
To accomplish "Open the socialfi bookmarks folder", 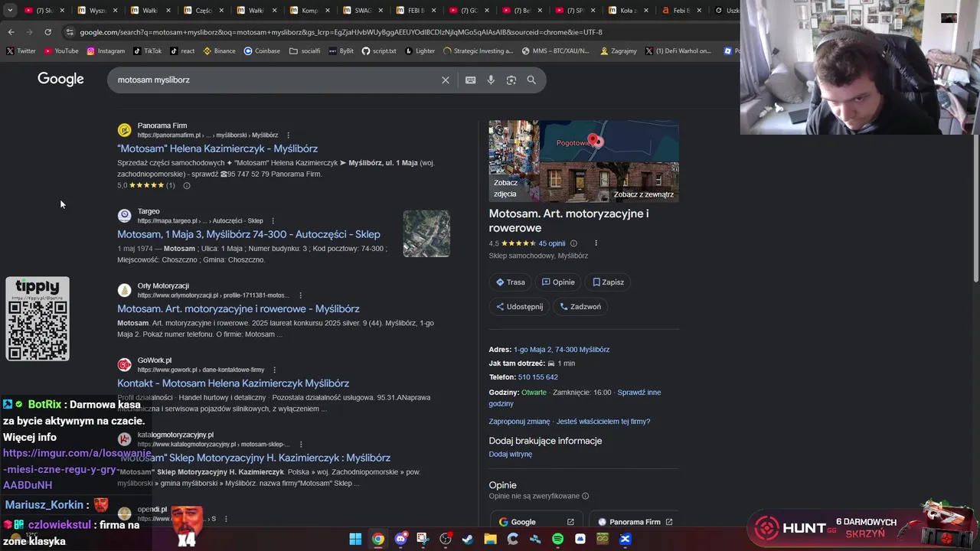I will (305, 51).
